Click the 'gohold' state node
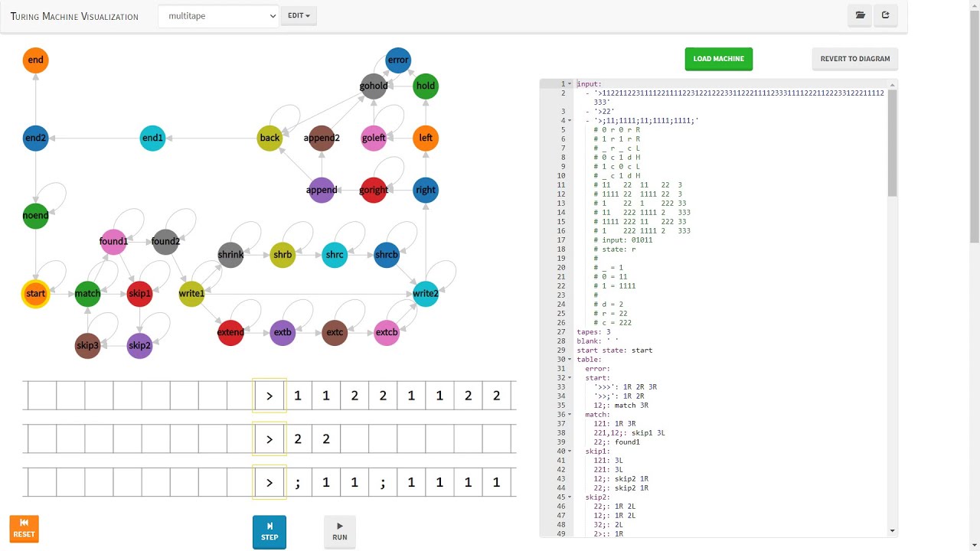 [374, 86]
